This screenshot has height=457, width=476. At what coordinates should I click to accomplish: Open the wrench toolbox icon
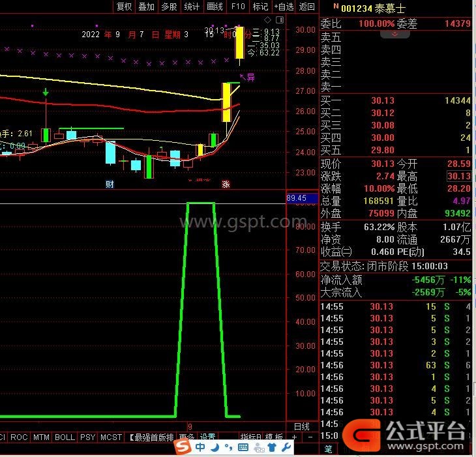[x=286, y=447]
